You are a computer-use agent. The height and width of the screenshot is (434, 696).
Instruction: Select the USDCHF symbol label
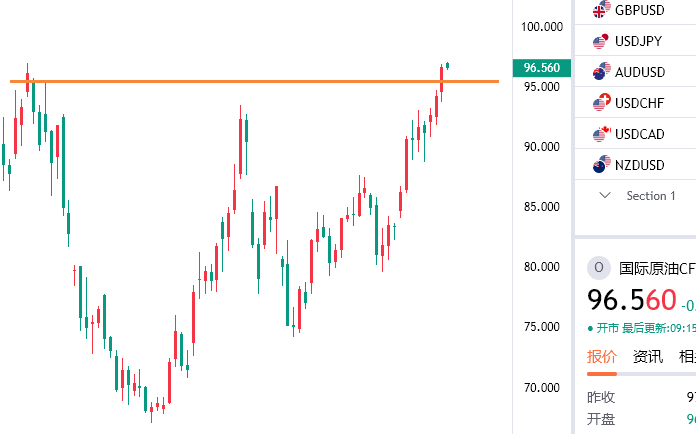coord(640,103)
